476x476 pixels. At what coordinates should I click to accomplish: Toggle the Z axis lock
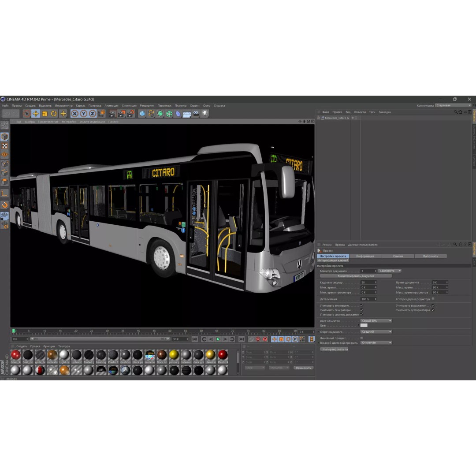tap(92, 114)
